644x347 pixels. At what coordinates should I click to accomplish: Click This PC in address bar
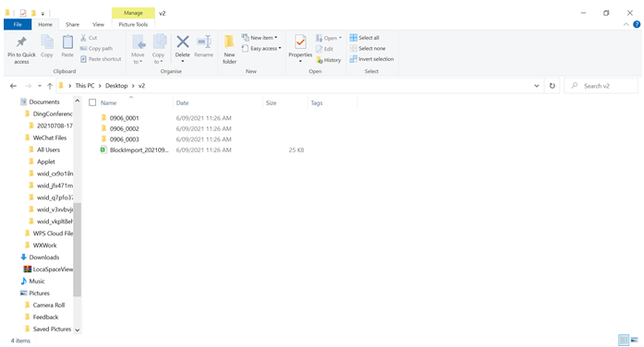click(85, 86)
